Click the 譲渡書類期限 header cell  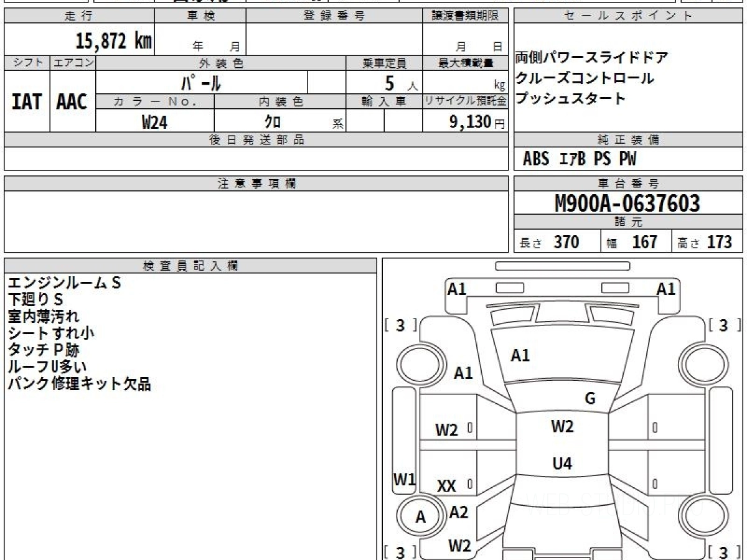(466, 16)
